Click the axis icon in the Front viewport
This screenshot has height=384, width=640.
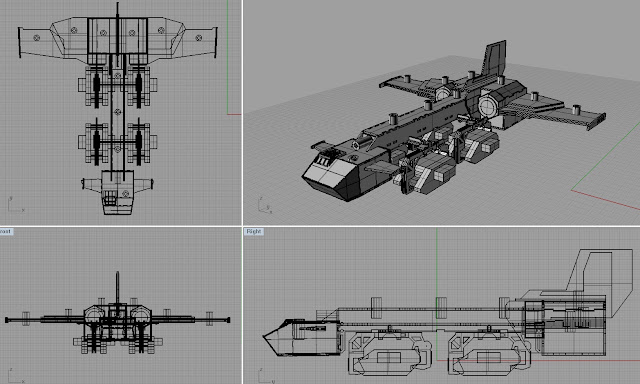pyautogui.click(x=16, y=376)
